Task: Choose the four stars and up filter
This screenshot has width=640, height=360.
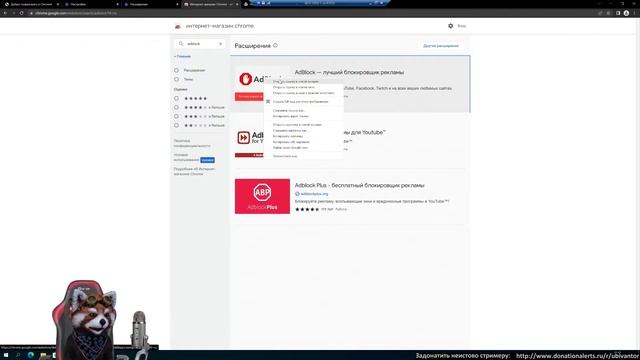Action: [176, 107]
